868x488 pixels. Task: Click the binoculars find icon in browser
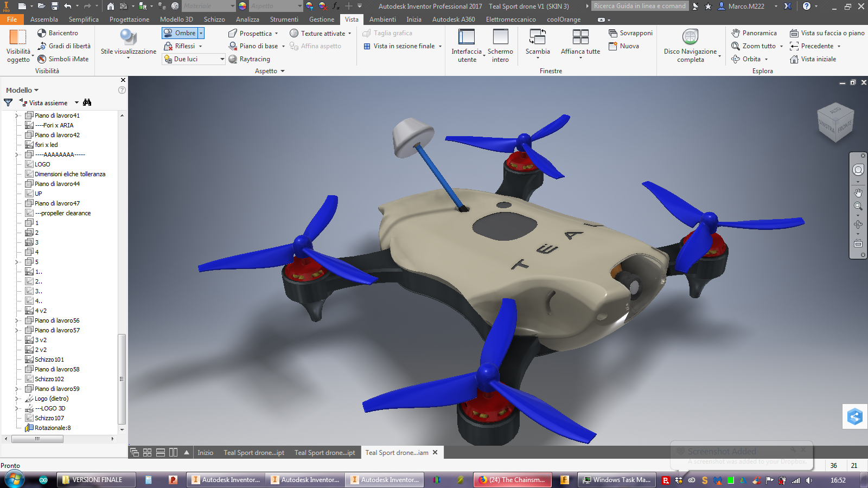[87, 102]
